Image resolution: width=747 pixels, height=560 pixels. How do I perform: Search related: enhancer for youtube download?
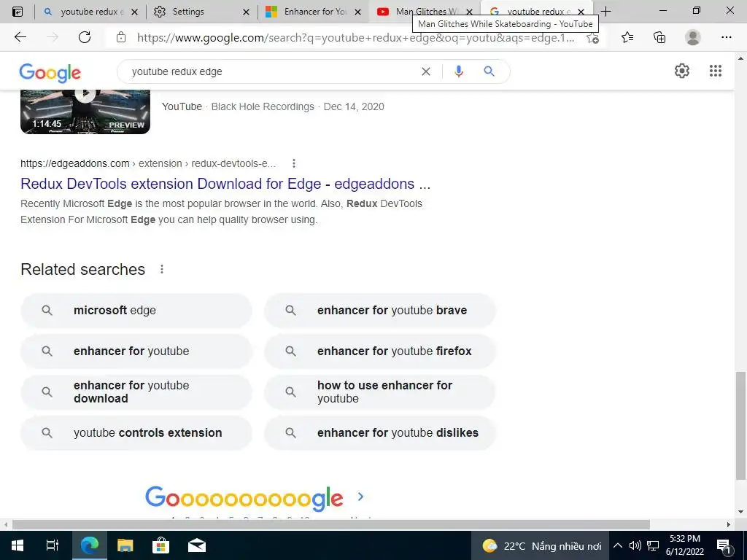[136, 392]
